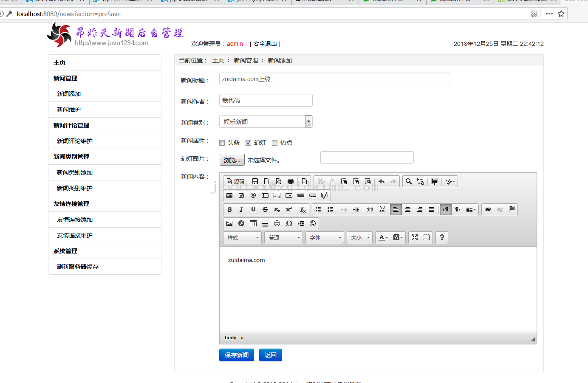
Task: Maximize the editor icon
Action: (415, 237)
